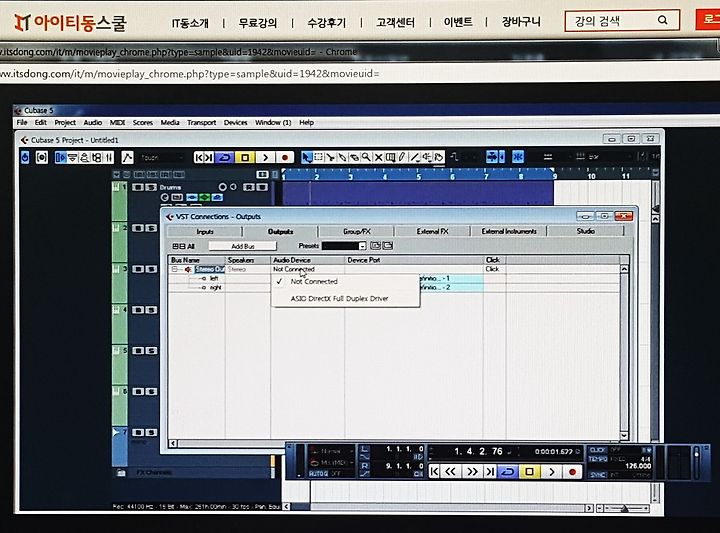Toggle Write automation on Drums track
The image size is (720, 533).
click(262, 187)
